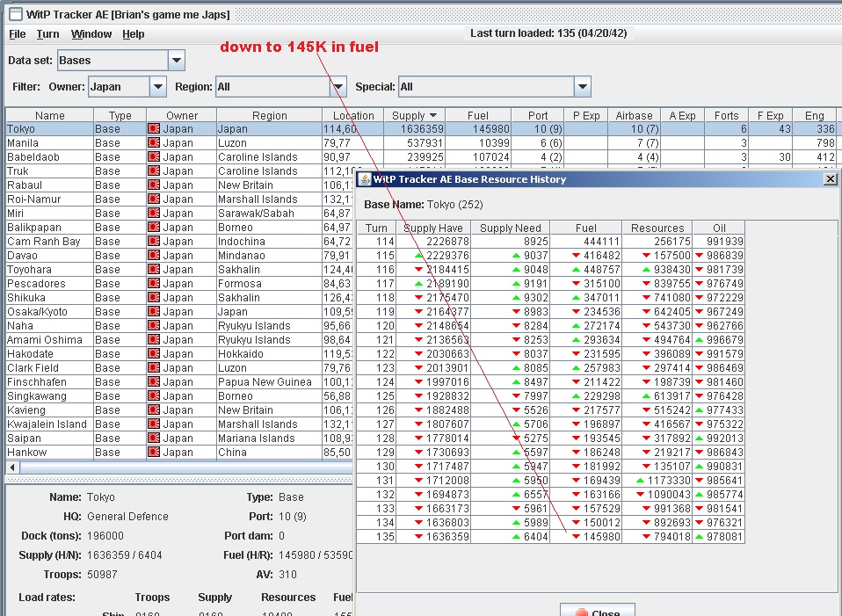The width and height of the screenshot is (842, 616).
Task: Click the Fuel column header in bases table
Action: click(478, 115)
